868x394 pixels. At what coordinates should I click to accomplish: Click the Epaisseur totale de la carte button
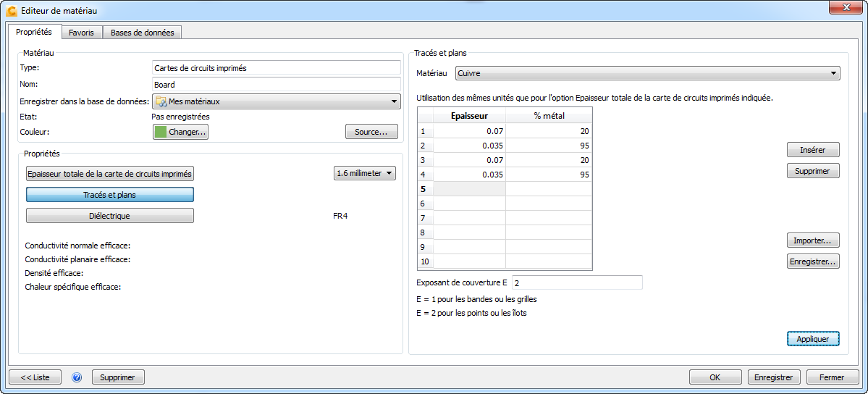[x=110, y=174]
